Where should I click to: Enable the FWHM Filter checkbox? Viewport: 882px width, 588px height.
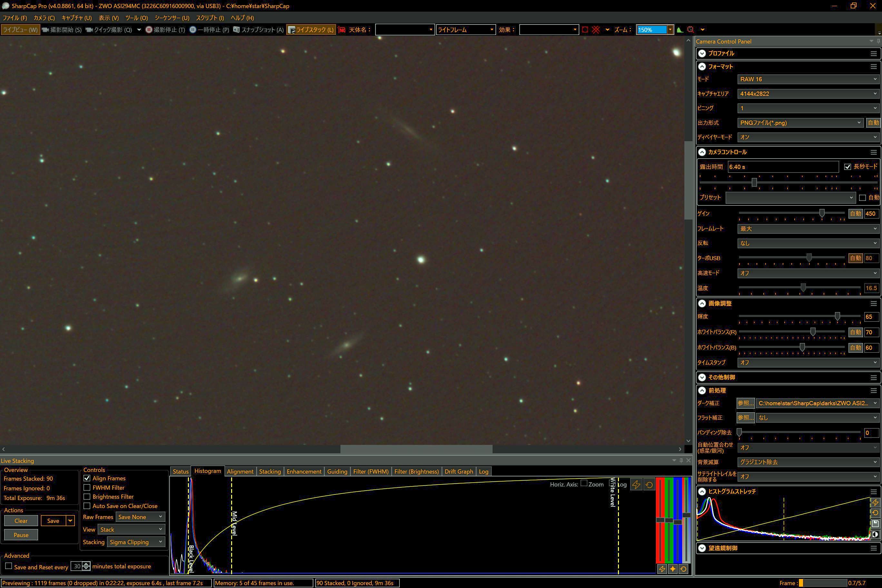(87, 487)
